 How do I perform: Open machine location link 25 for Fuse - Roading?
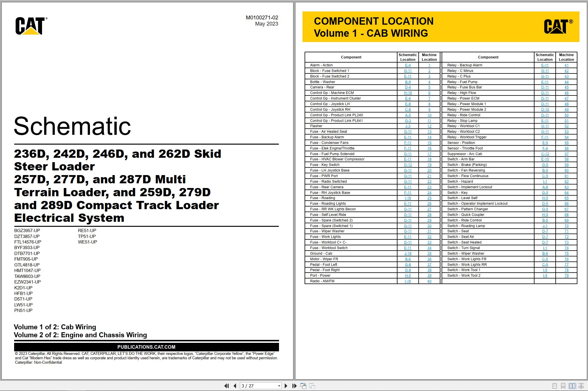pos(429,198)
